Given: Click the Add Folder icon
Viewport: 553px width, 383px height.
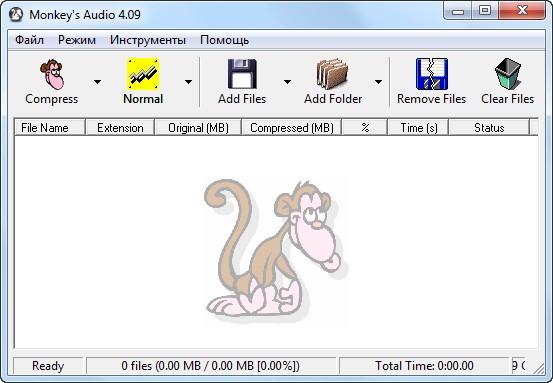Looking at the screenshot, I should pos(333,74).
